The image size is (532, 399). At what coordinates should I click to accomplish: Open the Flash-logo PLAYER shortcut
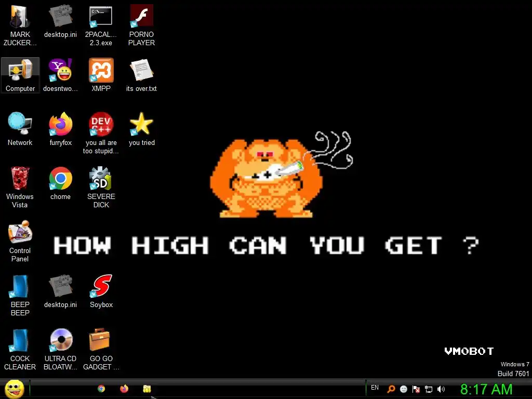pos(141,24)
